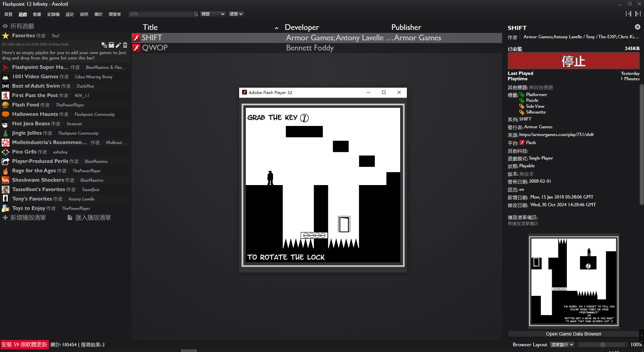The image size is (644, 352).
Task: Click the SHIFT row Flash icon
Action: (x=136, y=38)
